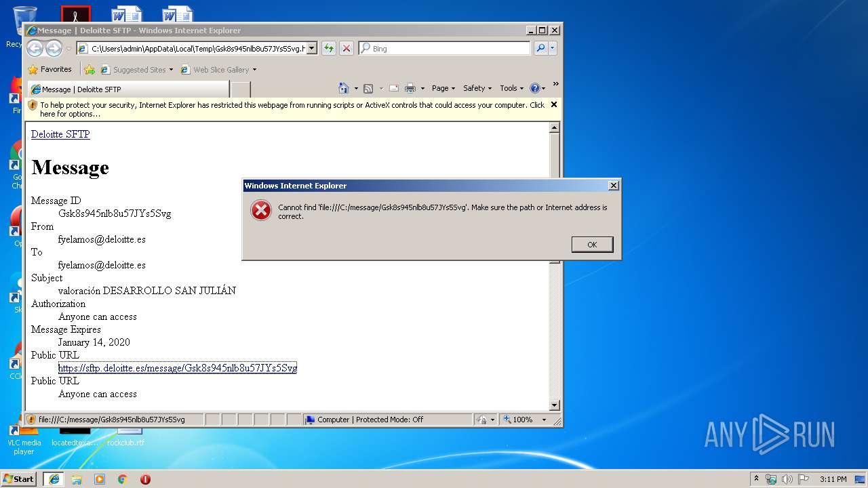
Task: Open Windows Explorer from the taskbar
Action: point(77,479)
